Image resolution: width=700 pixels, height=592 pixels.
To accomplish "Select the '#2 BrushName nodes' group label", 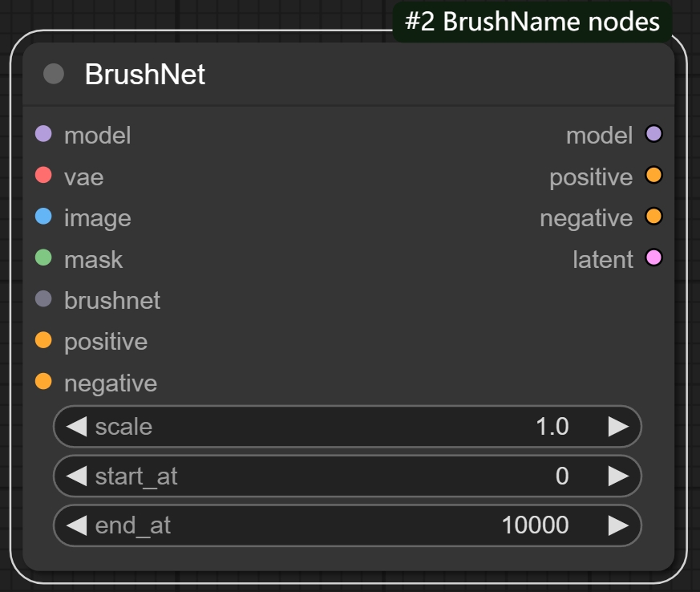I will pyautogui.click(x=532, y=22).
